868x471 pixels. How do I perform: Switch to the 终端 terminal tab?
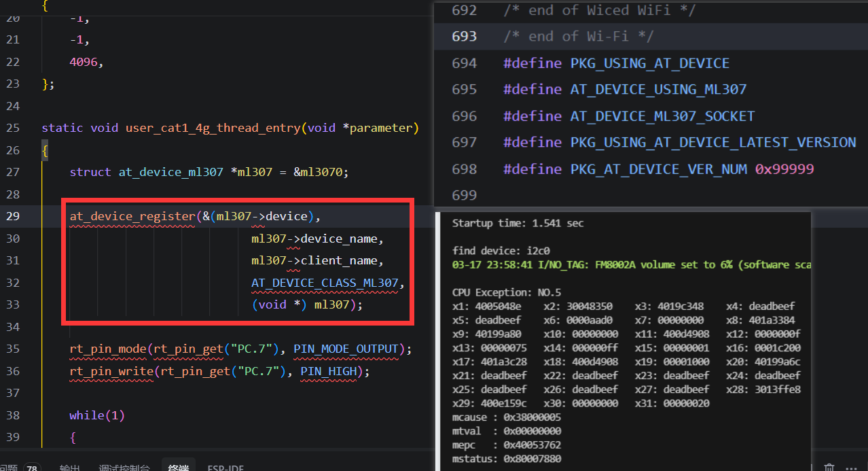[x=178, y=468]
